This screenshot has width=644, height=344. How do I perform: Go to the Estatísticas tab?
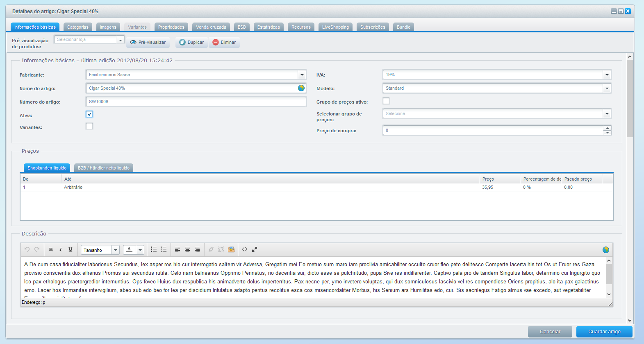tap(269, 27)
